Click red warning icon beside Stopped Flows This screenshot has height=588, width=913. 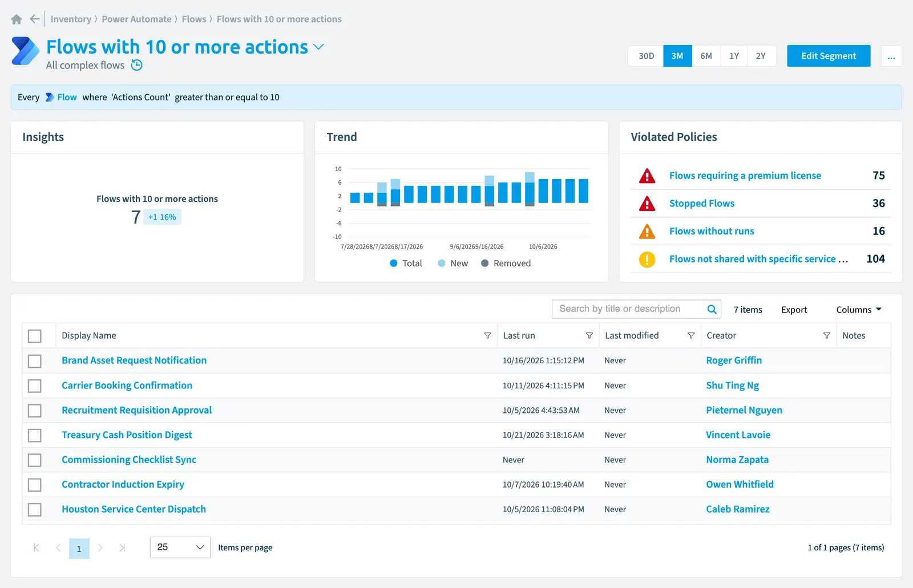(x=647, y=204)
